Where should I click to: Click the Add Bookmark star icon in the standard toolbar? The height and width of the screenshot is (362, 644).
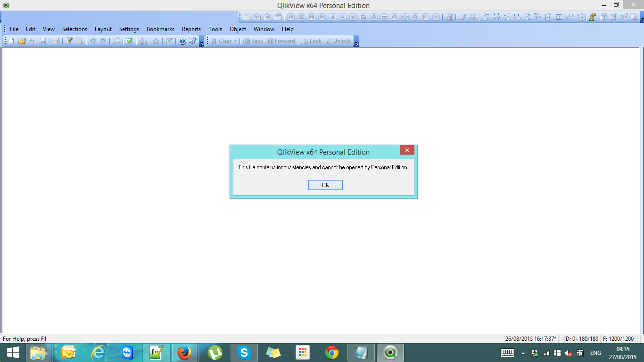tap(156, 41)
